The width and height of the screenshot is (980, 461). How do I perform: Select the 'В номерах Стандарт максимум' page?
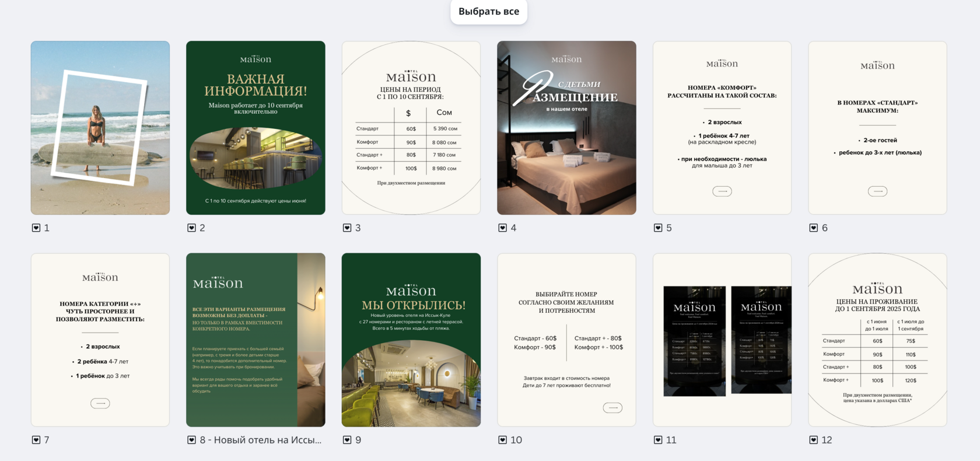pos(877,128)
